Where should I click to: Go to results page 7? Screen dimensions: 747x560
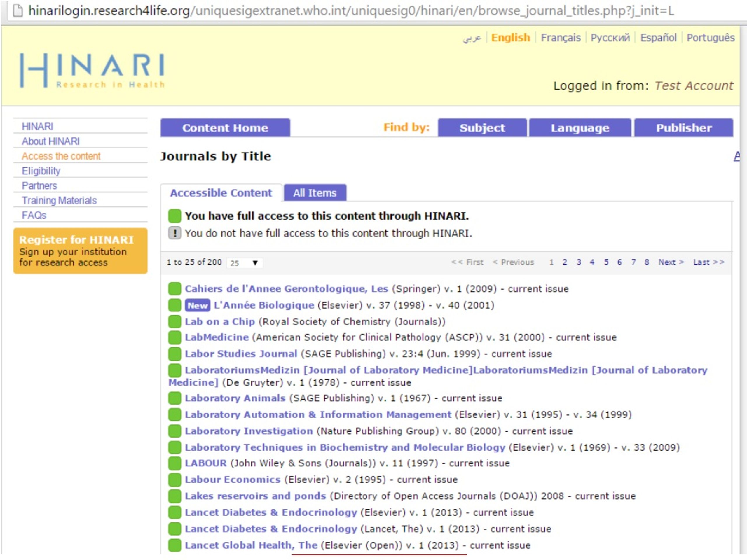[x=633, y=262]
